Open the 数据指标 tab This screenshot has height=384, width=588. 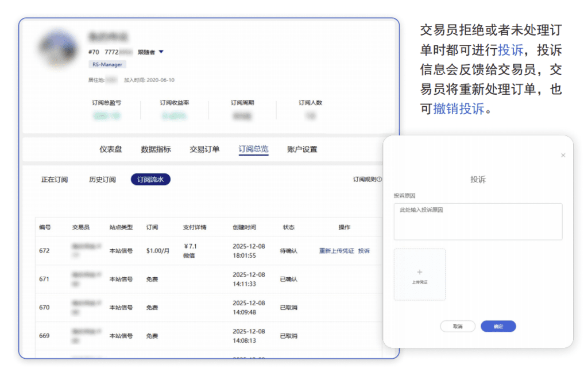156,149
